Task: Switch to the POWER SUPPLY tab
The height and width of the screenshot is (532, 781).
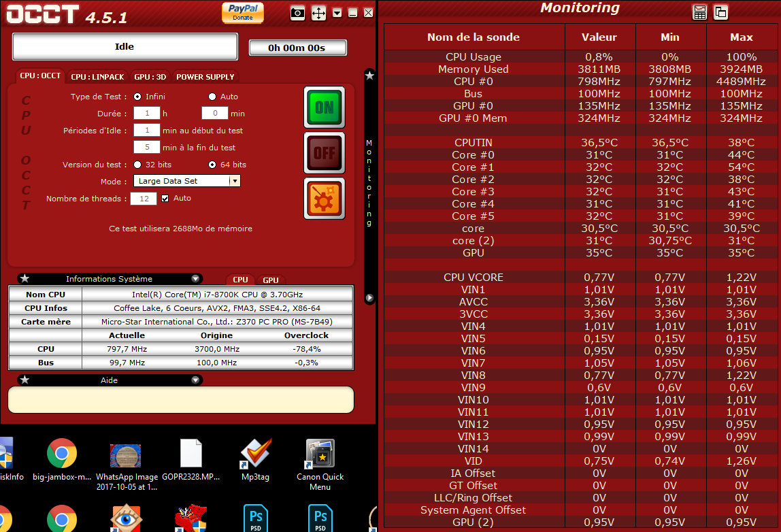Action: click(205, 77)
